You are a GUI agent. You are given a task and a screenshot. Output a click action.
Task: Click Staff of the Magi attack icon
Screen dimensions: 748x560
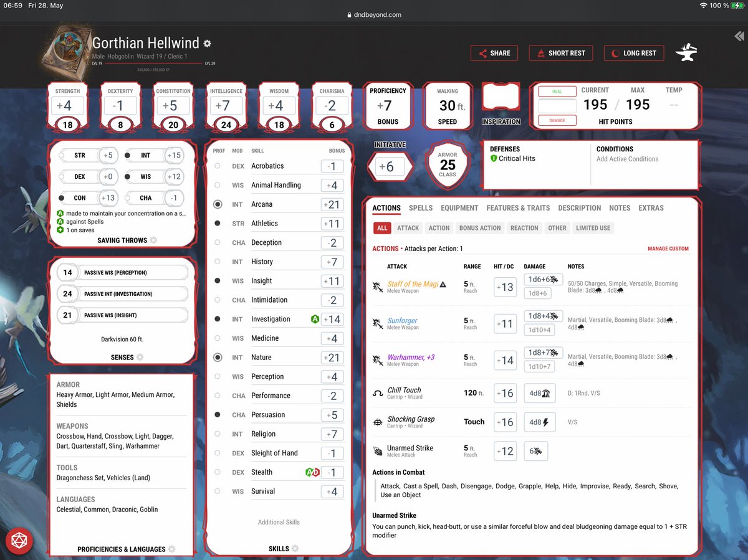click(x=376, y=287)
